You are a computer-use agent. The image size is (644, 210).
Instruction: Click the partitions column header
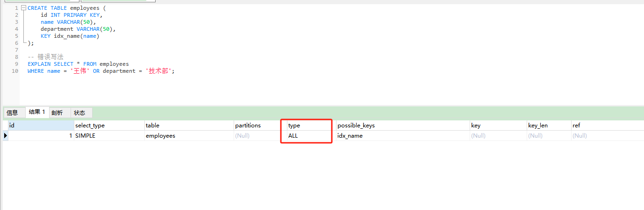pos(260,126)
